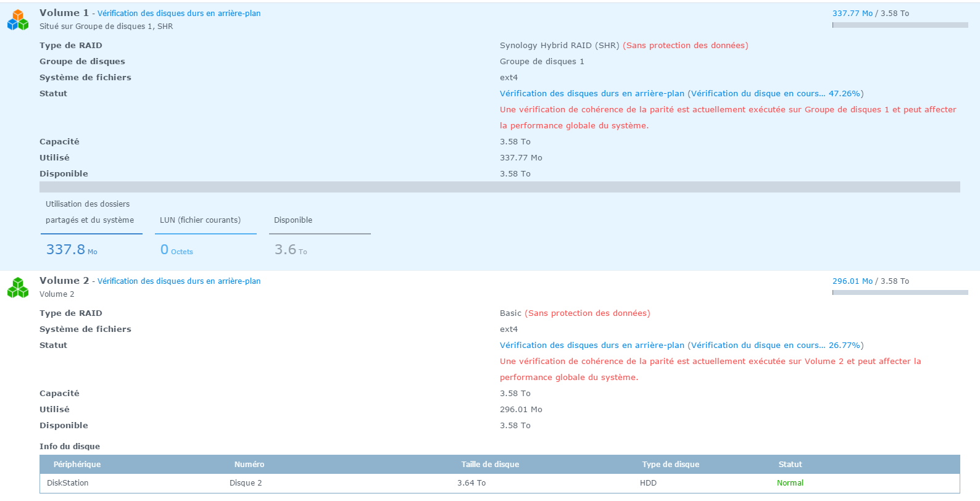Open Volume 1 header background verification link
980x501 pixels.
pyautogui.click(x=179, y=14)
